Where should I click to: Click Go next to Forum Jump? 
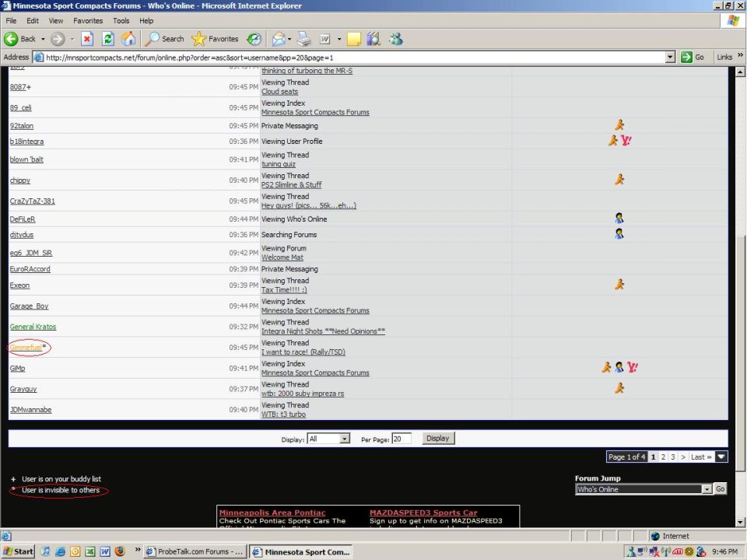721,488
